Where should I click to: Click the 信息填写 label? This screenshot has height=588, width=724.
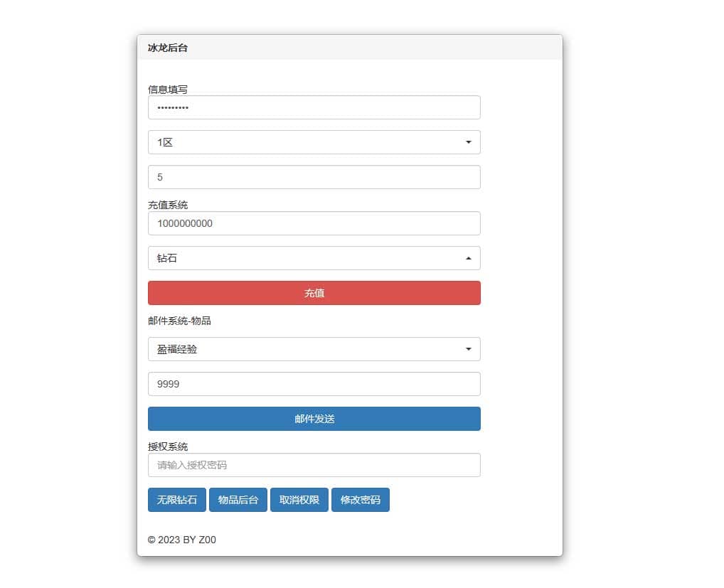point(168,89)
